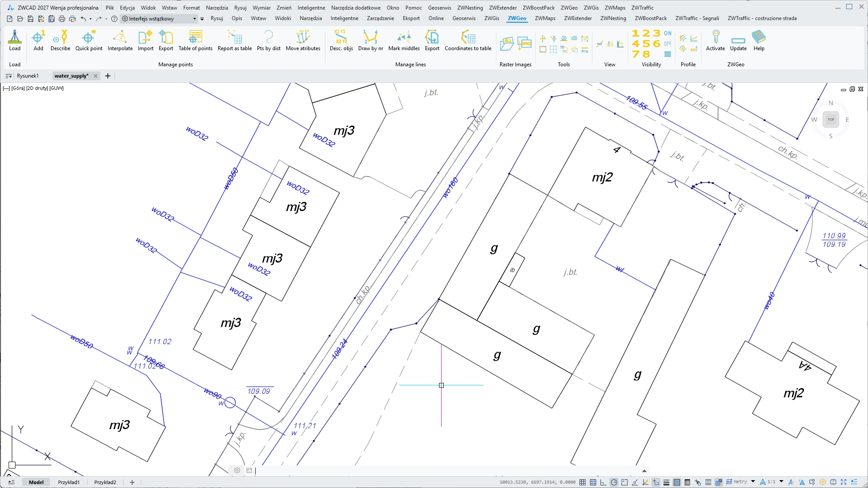Expand the undo history dropdown arrow
Screen dimensions: 868x488
coord(90,19)
